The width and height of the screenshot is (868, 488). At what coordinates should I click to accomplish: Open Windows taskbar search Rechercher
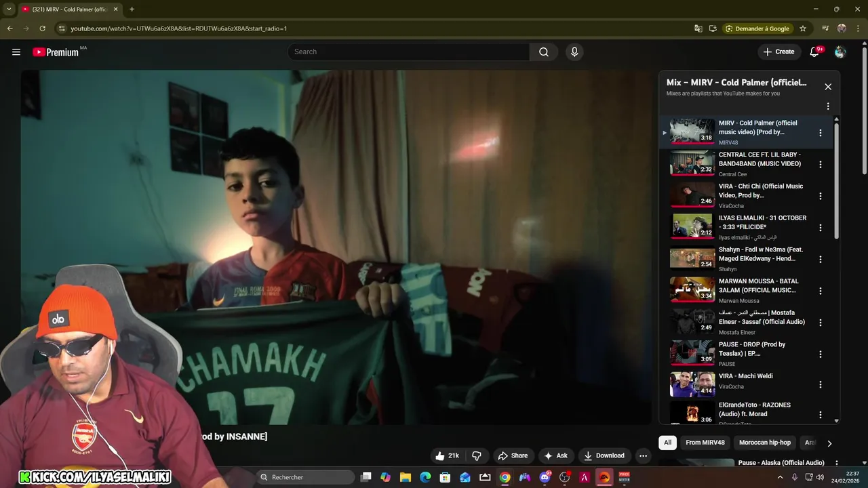[305, 477]
